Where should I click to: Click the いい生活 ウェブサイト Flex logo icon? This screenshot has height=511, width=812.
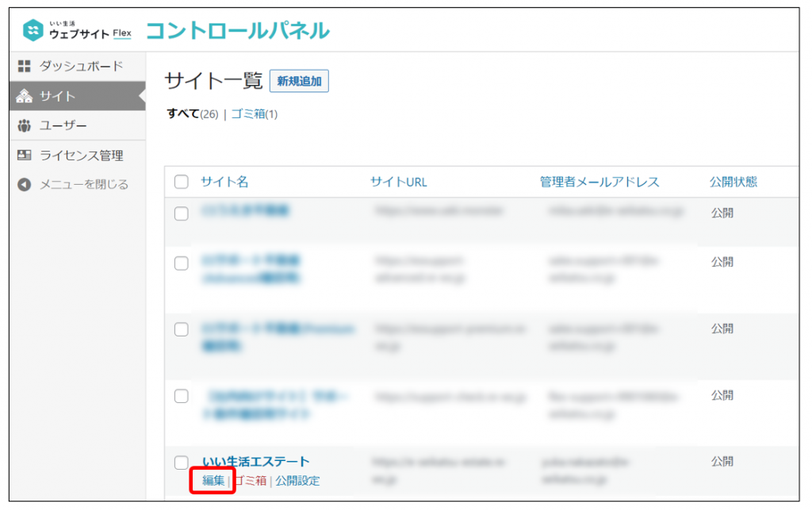click(33, 31)
